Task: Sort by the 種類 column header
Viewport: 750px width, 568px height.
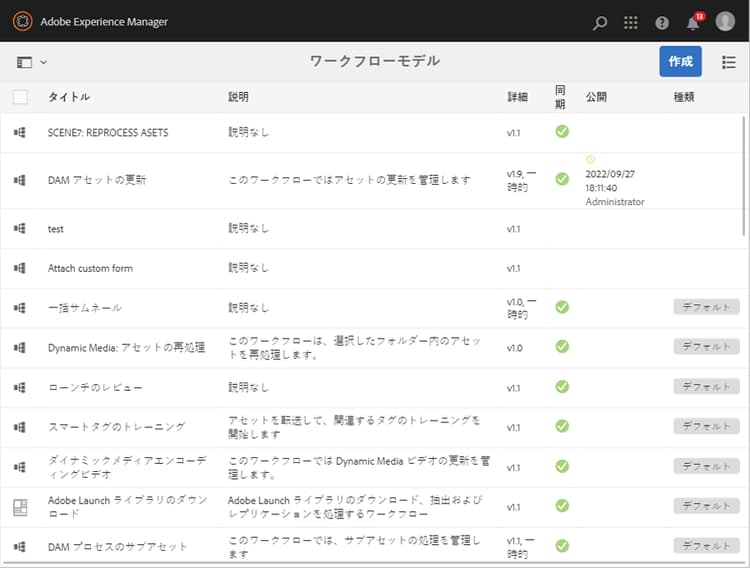Action: click(x=684, y=97)
